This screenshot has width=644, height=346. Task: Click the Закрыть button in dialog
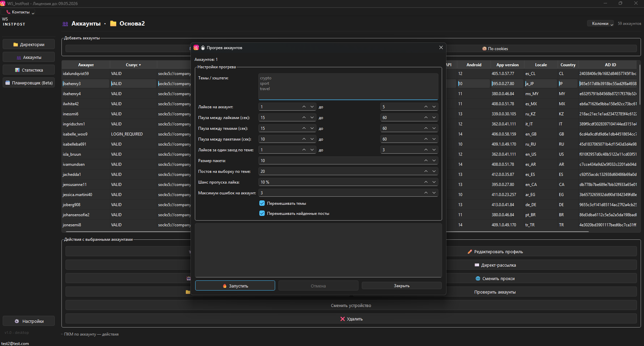401,286
